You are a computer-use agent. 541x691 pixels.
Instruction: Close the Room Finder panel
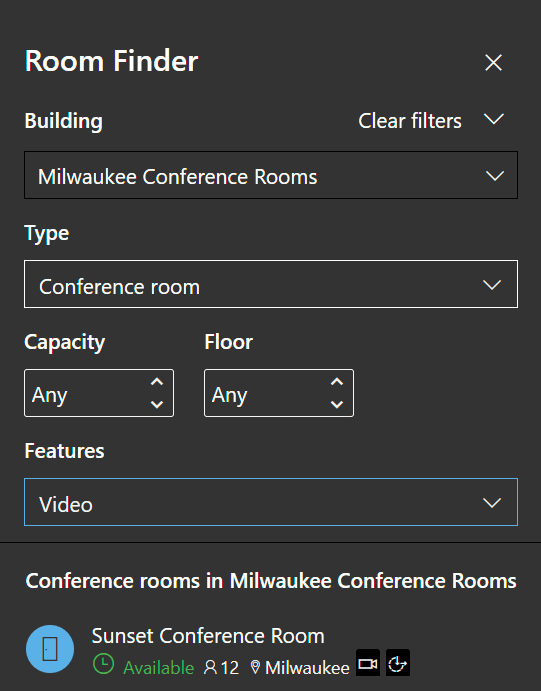pyautogui.click(x=493, y=62)
